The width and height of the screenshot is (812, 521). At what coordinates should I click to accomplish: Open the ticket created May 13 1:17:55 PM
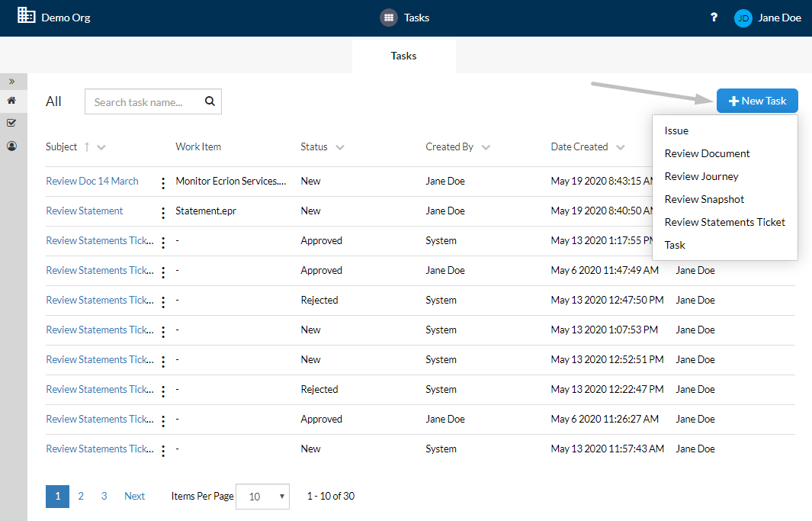100,240
